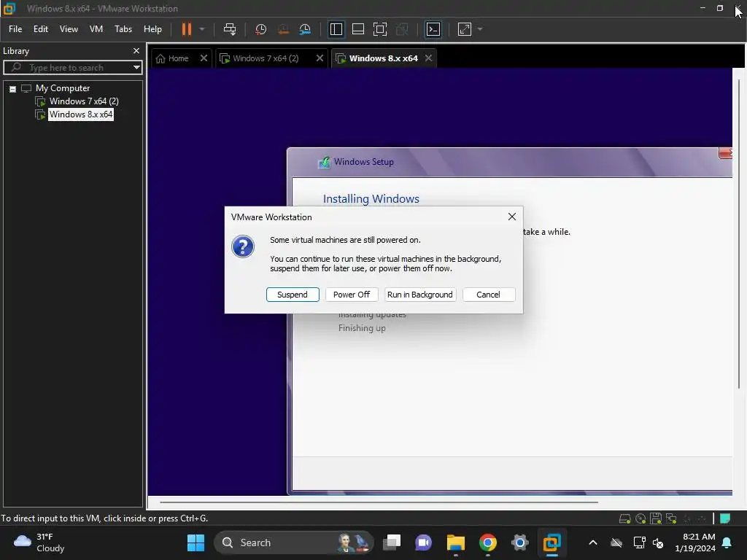Click the orange Suspend (pause) toolbar icon

(186, 29)
